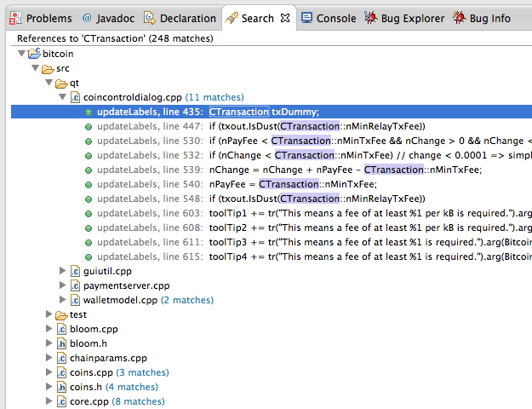Click References to 'CTransaction' header text

point(115,38)
